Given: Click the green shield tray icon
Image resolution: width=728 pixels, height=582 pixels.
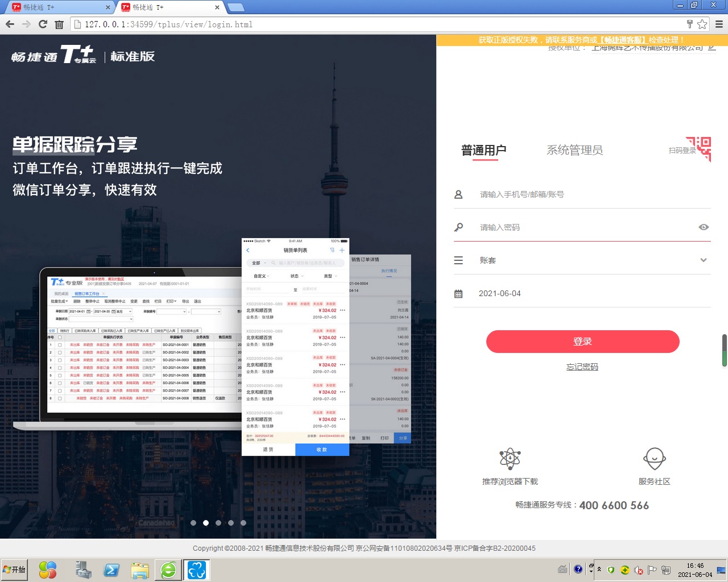Looking at the screenshot, I should [x=611, y=570].
